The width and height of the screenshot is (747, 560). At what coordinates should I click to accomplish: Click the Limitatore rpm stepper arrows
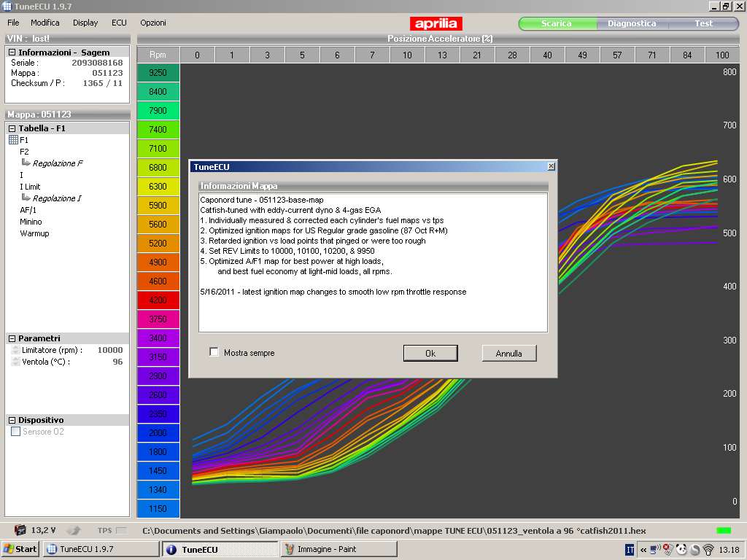point(16,350)
